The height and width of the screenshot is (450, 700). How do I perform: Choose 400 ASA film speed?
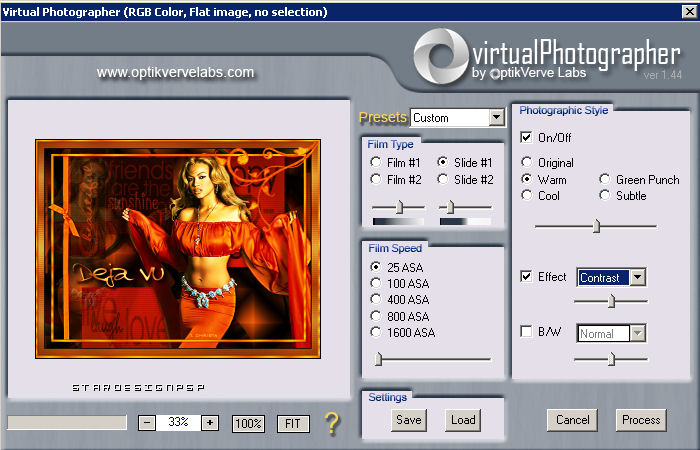[375, 299]
